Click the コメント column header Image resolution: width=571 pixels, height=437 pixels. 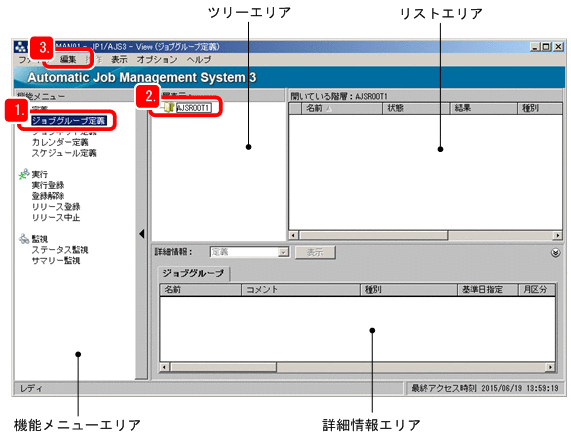[x=301, y=290]
